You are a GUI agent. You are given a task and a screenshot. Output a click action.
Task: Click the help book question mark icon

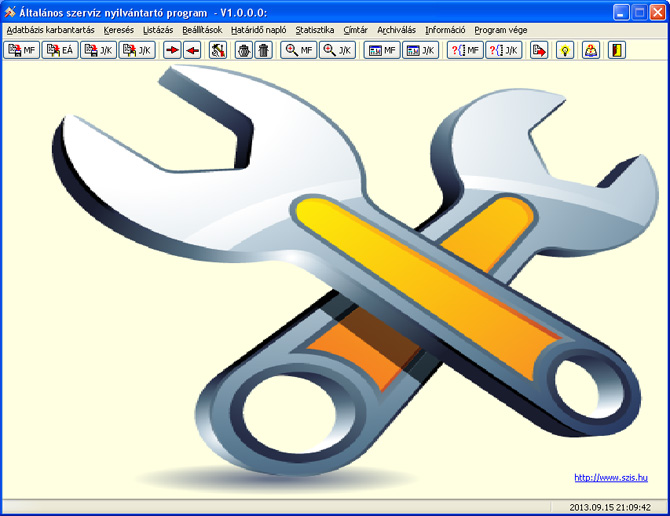(x=591, y=50)
